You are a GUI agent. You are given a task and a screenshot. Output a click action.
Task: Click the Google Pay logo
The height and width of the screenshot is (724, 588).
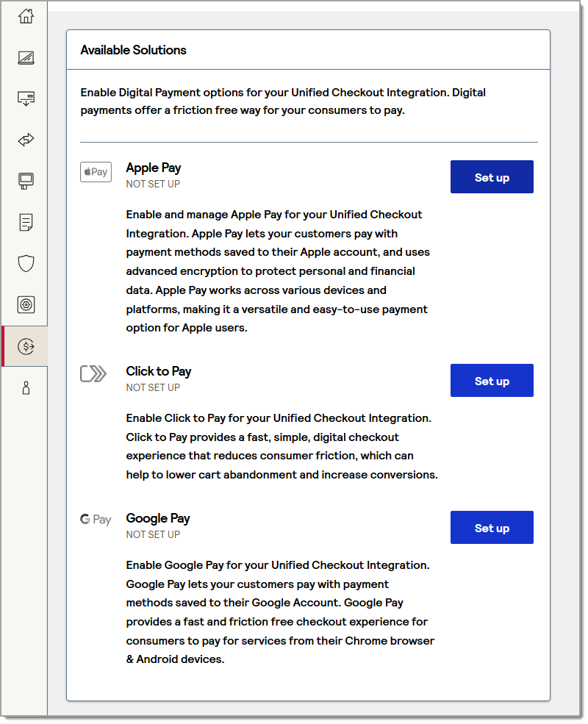coord(96,520)
